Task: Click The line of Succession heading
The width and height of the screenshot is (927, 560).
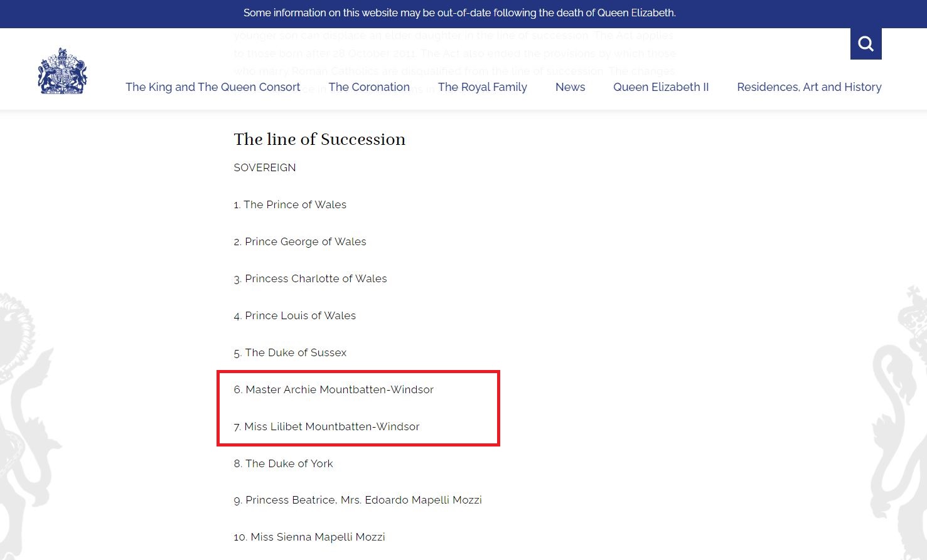Action: point(319,139)
